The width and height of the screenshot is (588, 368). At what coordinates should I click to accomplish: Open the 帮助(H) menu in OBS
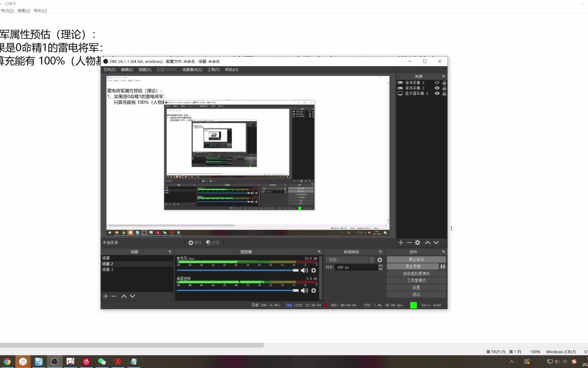[x=231, y=70]
